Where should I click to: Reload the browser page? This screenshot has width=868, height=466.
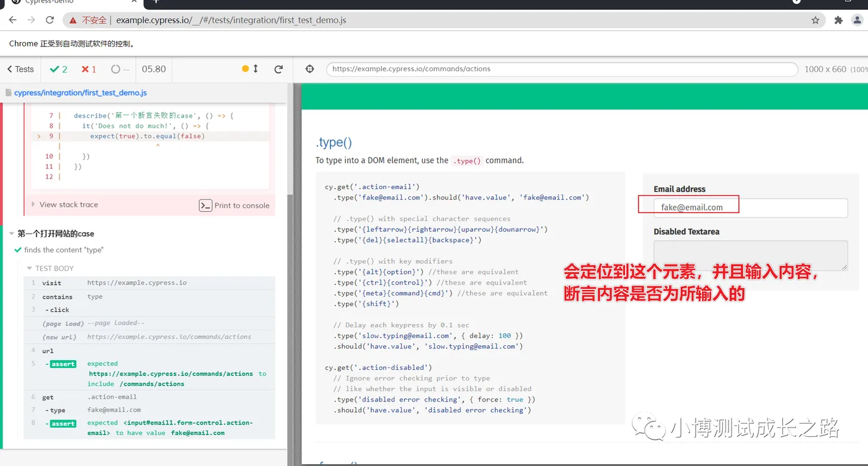[x=50, y=20]
